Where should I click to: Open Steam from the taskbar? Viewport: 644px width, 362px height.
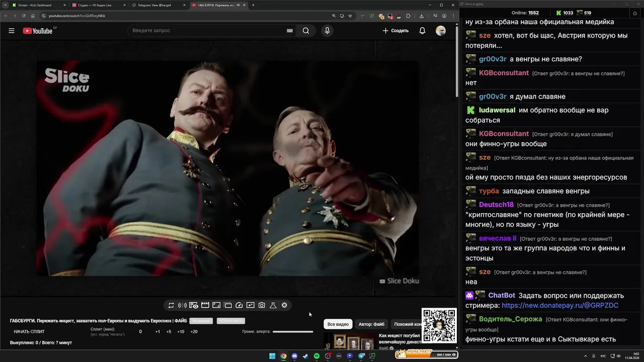pos(305,356)
